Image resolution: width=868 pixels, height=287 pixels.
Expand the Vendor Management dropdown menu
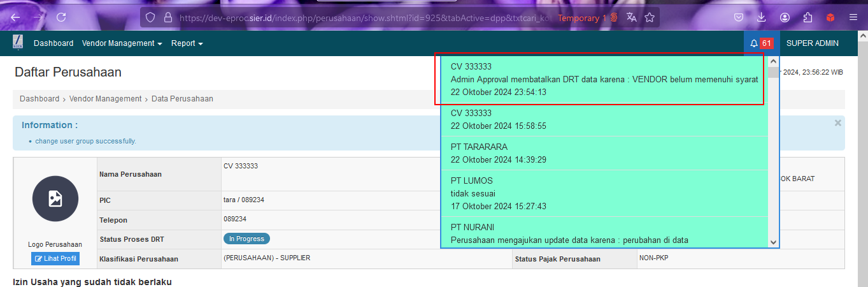coord(122,43)
